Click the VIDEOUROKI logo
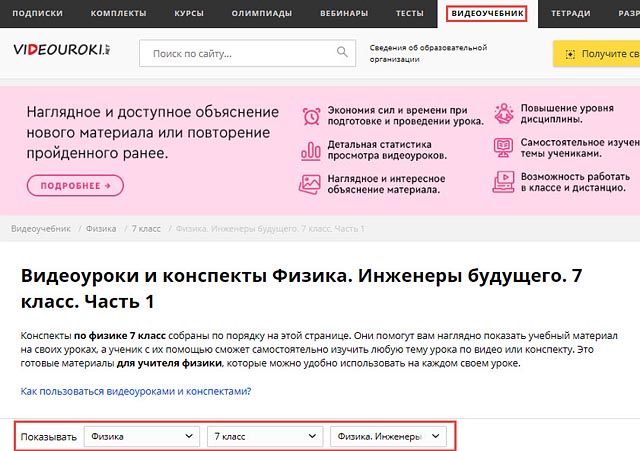This screenshot has width=640, height=451. click(x=62, y=50)
